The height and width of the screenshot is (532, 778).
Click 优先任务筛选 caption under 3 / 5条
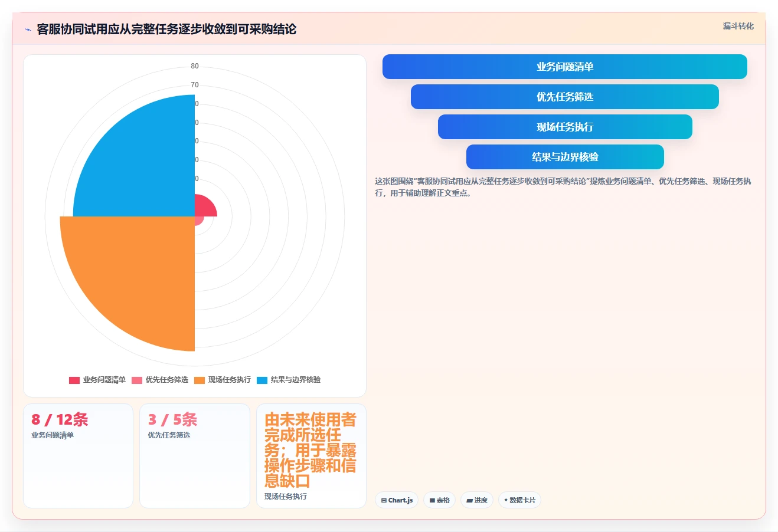[169, 435]
